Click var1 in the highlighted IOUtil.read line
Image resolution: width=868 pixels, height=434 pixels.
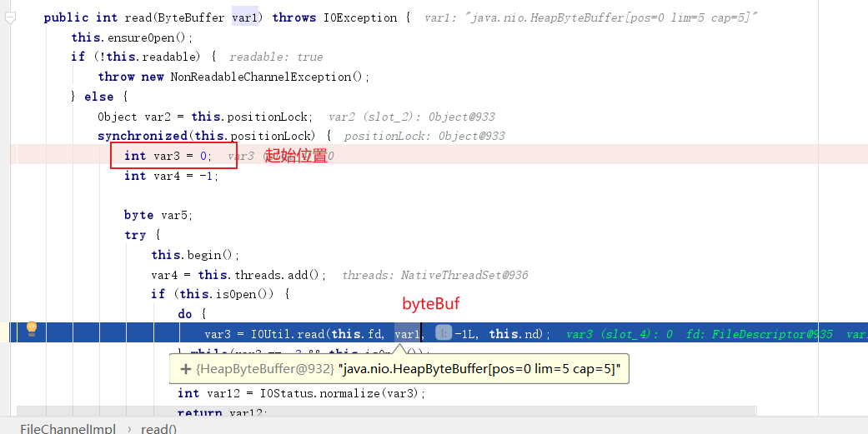tap(408, 333)
